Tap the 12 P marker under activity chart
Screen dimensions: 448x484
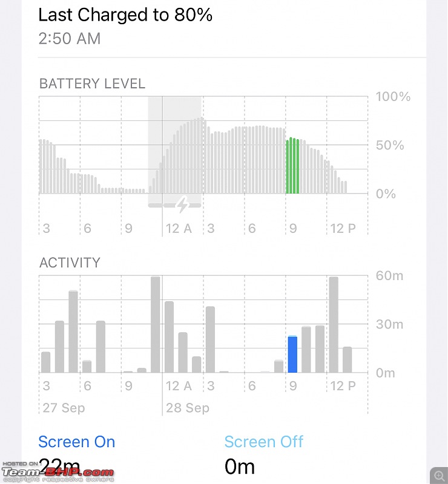343,386
